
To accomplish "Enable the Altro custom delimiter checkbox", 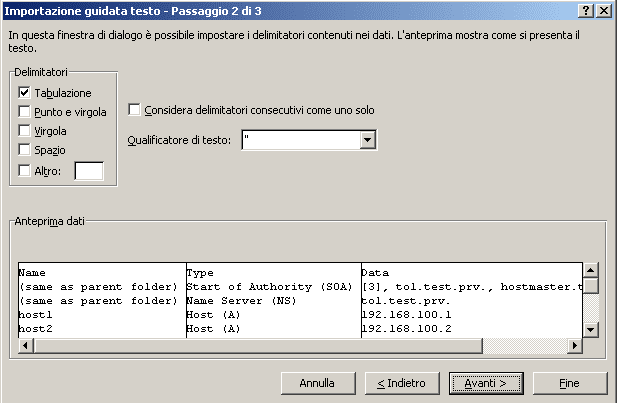I will pos(24,171).
